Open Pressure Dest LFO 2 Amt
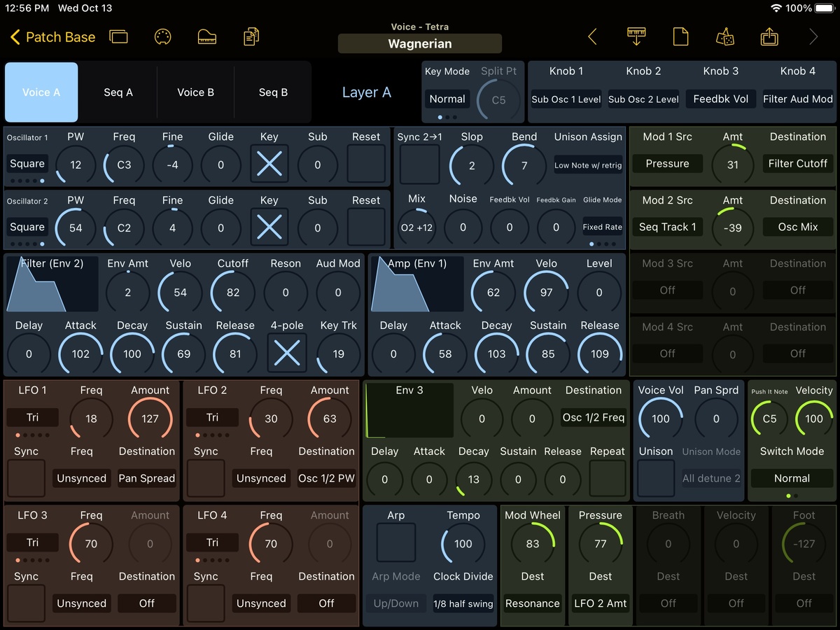This screenshot has width=840, height=630. (601, 603)
